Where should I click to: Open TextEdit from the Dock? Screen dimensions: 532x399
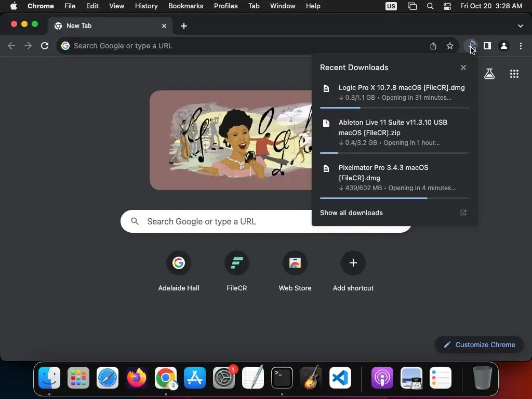(253, 378)
